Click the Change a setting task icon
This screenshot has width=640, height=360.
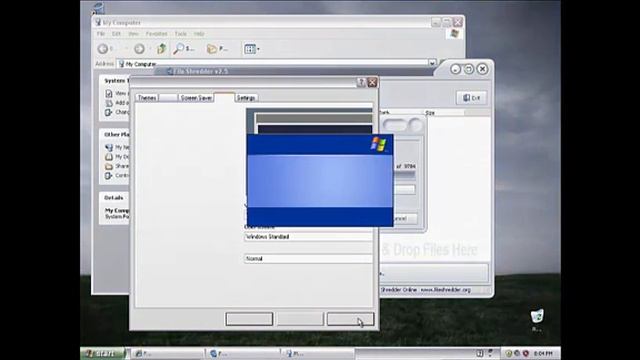(109, 112)
